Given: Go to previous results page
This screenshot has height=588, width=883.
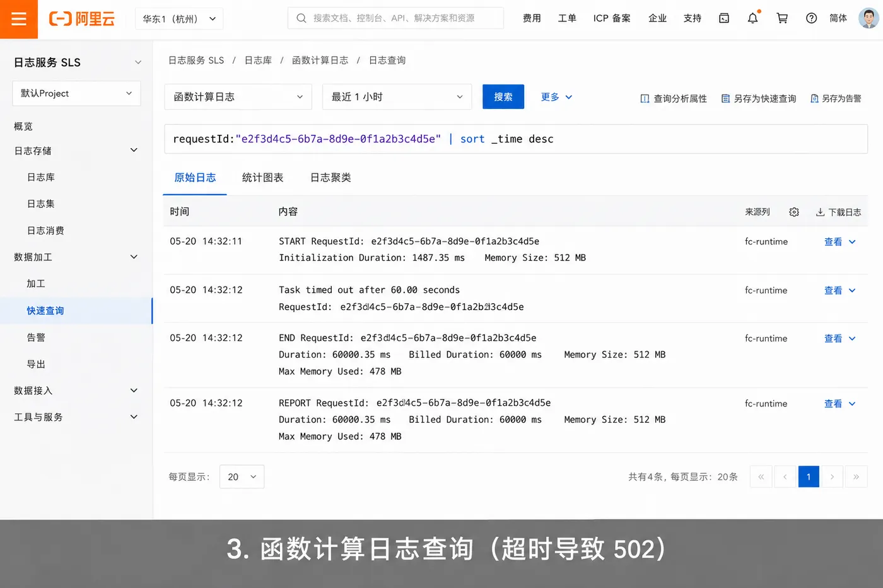Looking at the screenshot, I should 785,476.
